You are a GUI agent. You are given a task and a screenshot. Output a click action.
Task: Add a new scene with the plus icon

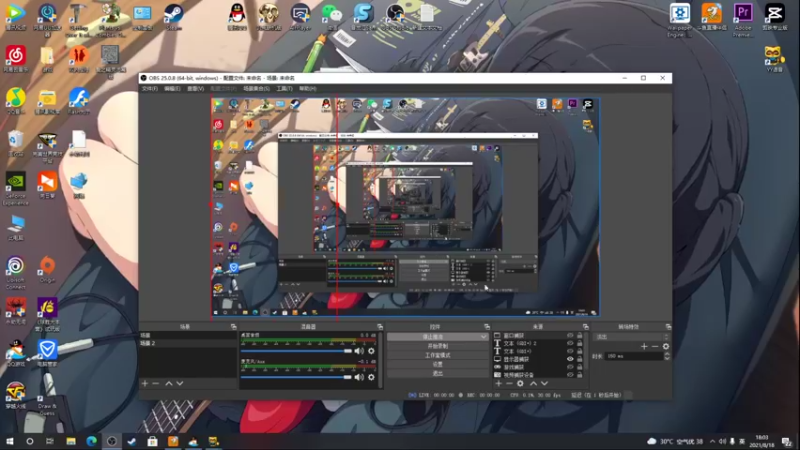145,383
